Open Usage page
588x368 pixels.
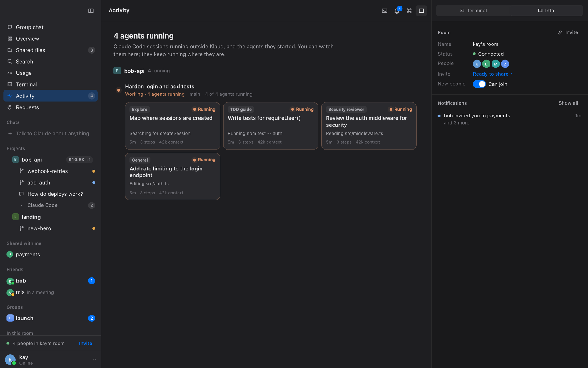50,73
